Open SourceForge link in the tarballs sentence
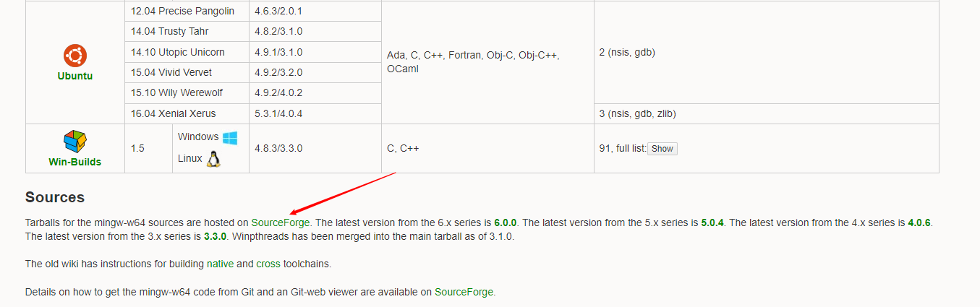Image resolution: width=980 pixels, height=307 pixels. (x=281, y=222)
